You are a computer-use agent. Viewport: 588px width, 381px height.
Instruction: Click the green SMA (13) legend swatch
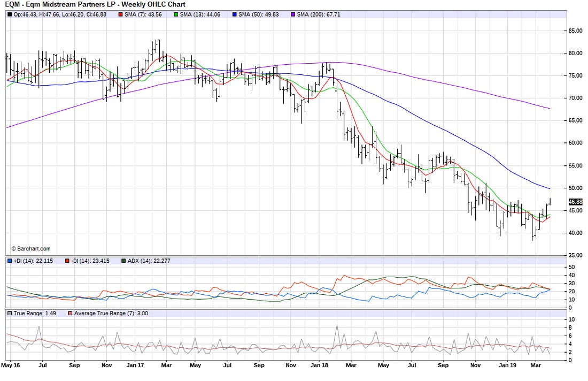[x=176, y=14]
